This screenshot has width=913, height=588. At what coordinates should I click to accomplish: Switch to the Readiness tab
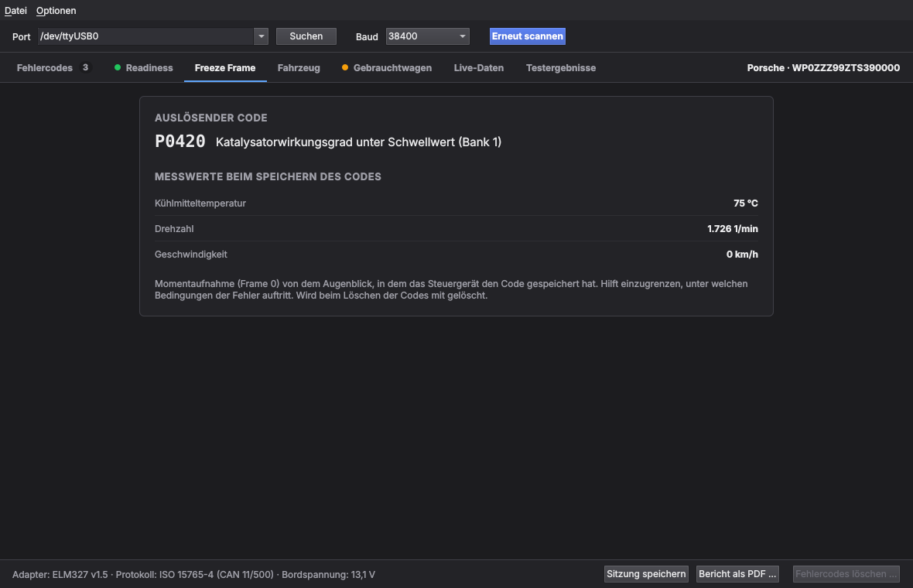click(x=149, y=67)
